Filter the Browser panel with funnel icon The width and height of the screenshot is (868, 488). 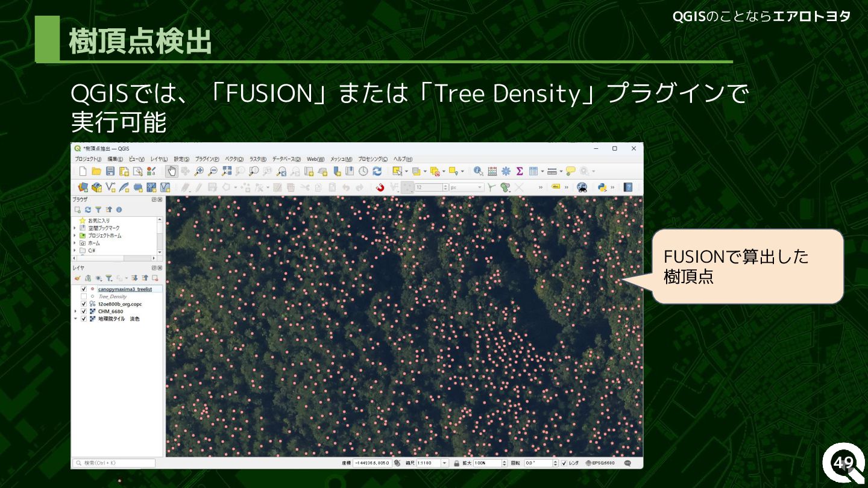[x=98, y=210]
